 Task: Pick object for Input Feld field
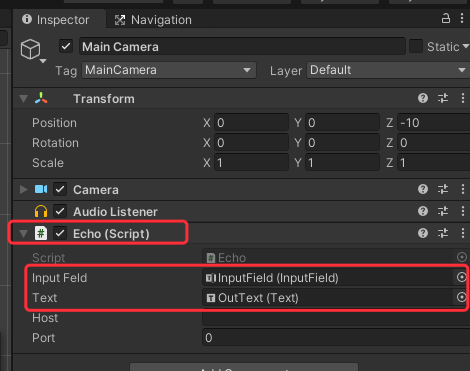pos(461,277)
